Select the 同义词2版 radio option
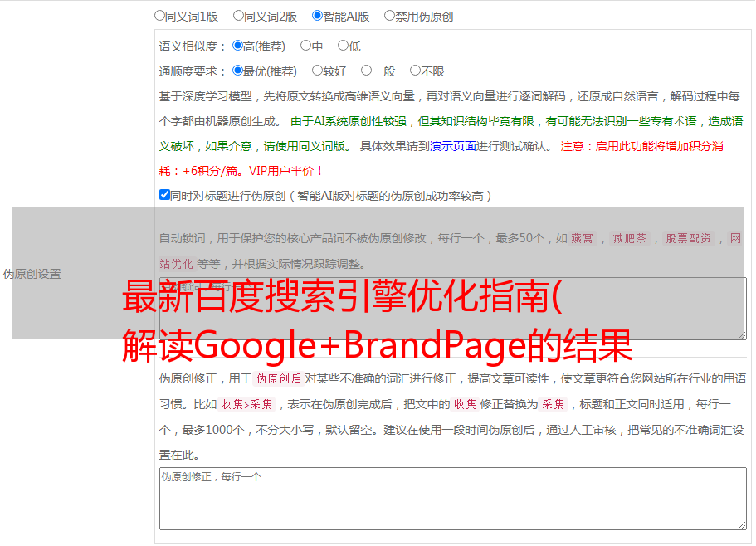 tap(238, 16)
